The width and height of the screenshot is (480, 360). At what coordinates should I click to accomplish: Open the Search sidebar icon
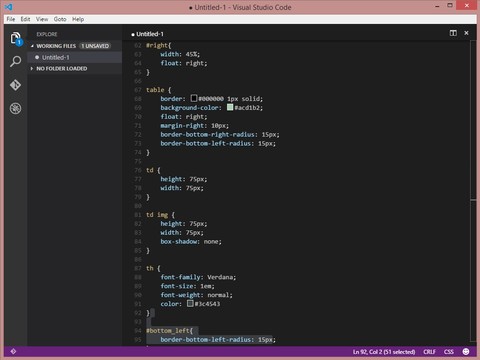point(16,61)
